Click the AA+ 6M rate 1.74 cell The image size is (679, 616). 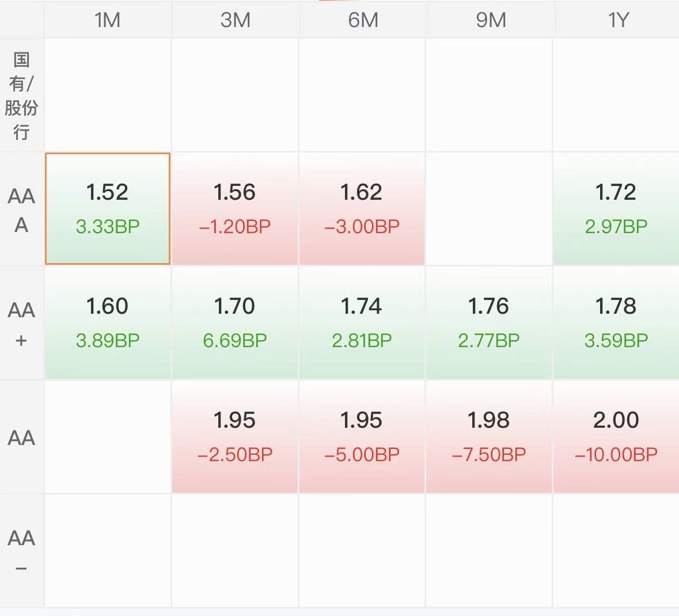tap(362, 322)
